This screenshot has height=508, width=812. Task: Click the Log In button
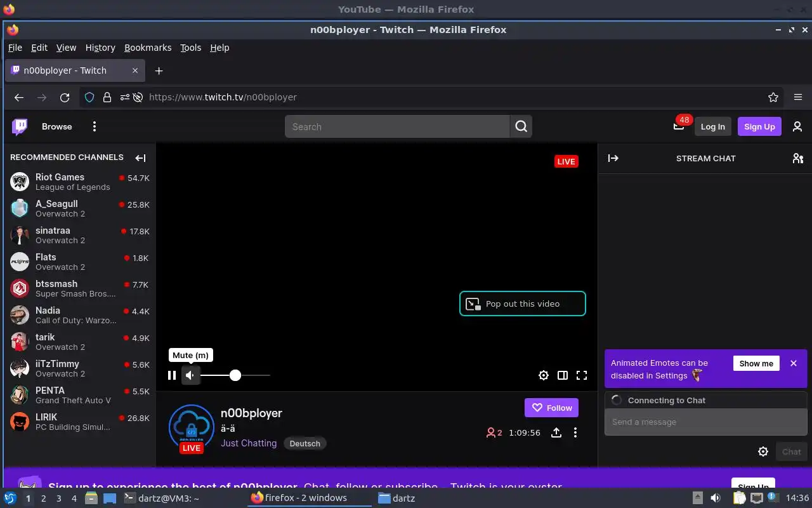713,126
